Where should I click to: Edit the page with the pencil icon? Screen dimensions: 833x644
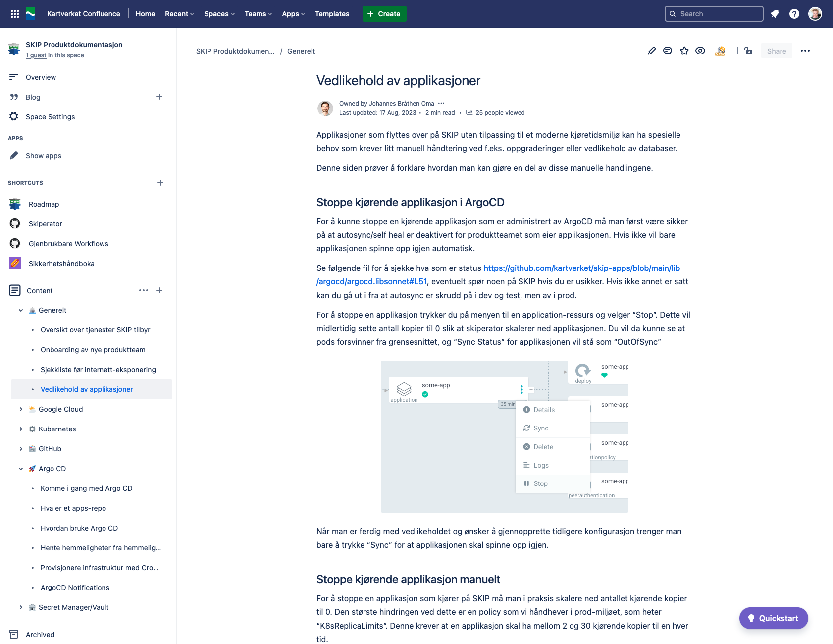point(652,51)
